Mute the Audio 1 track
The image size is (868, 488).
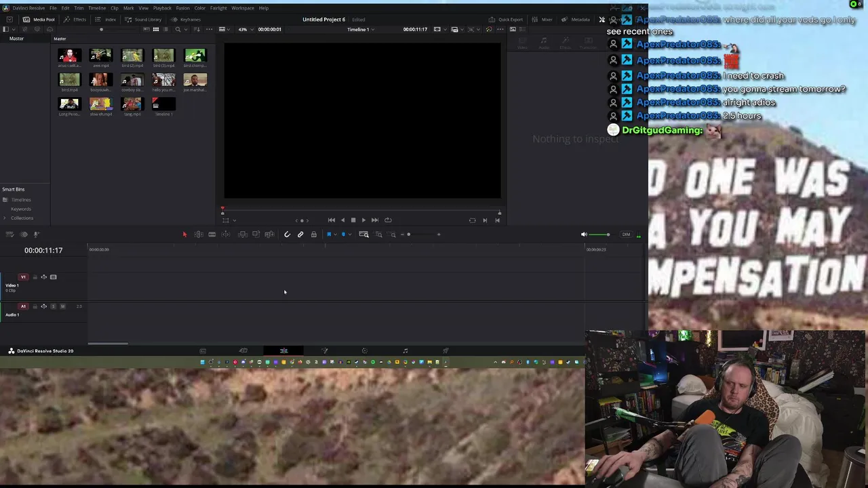[62, 306]
